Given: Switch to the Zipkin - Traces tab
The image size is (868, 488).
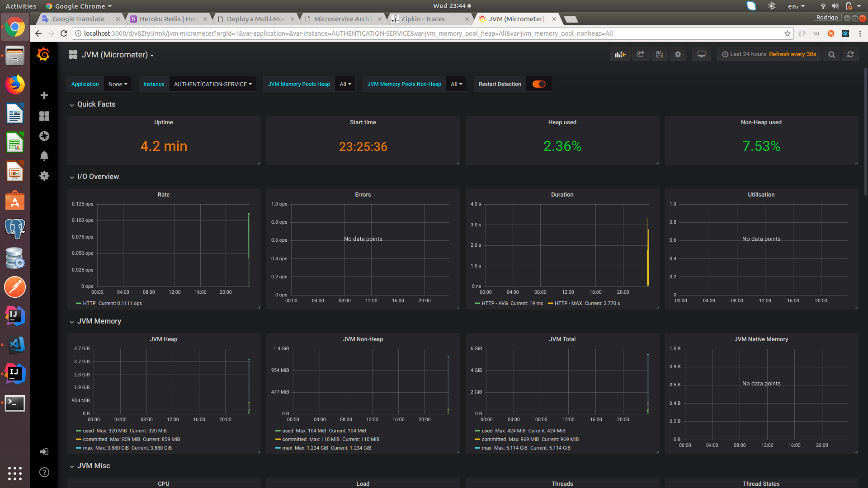Looking at the screenshot, I should point(423,19).
